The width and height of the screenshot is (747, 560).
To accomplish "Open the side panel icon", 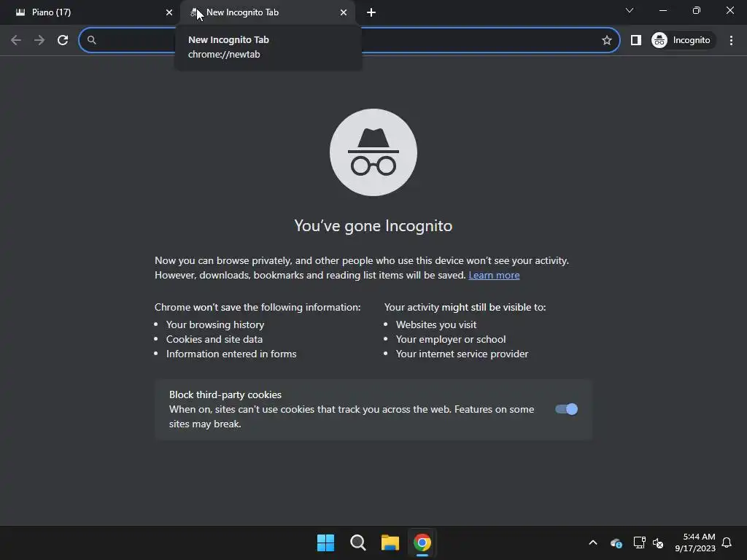I will coord(635,40).
